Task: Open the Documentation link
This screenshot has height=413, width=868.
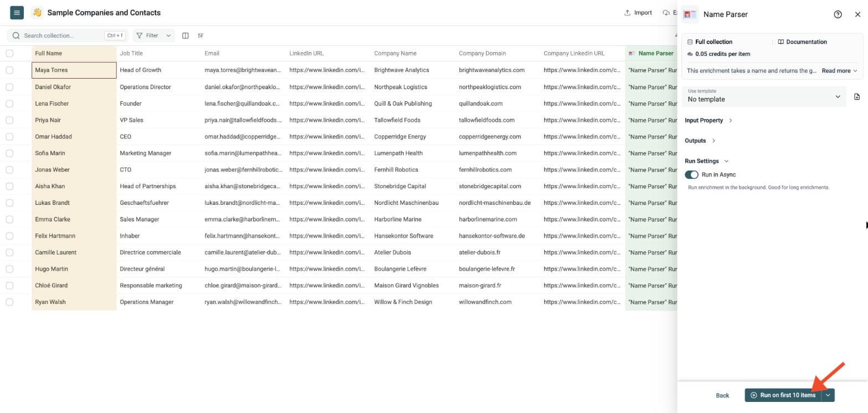Action: [x=802, y=42]
